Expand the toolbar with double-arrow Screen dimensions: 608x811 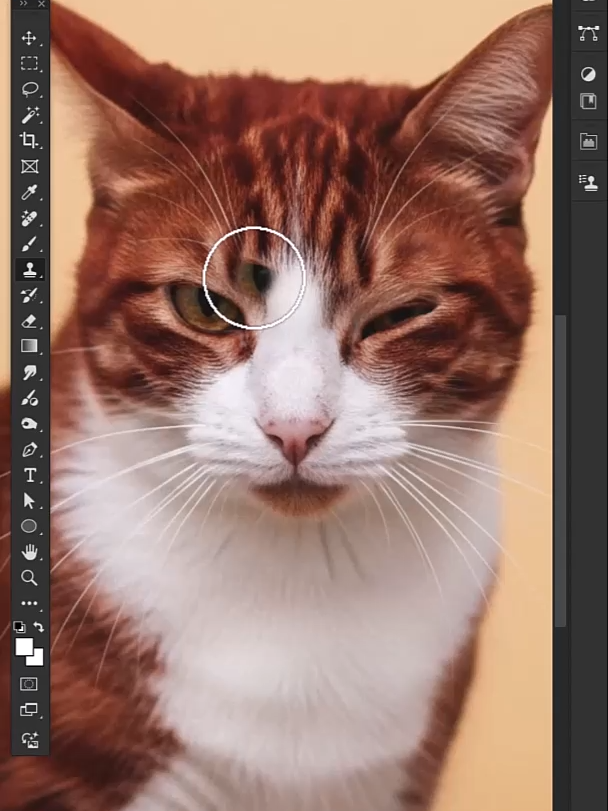pyautogui.click(x=23, y=4)
